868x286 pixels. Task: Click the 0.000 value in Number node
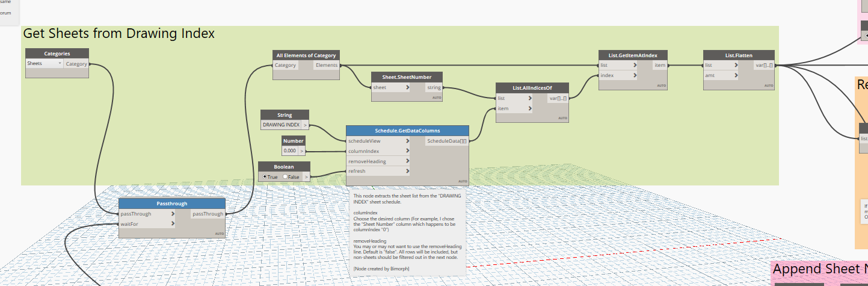click(291, 151)
